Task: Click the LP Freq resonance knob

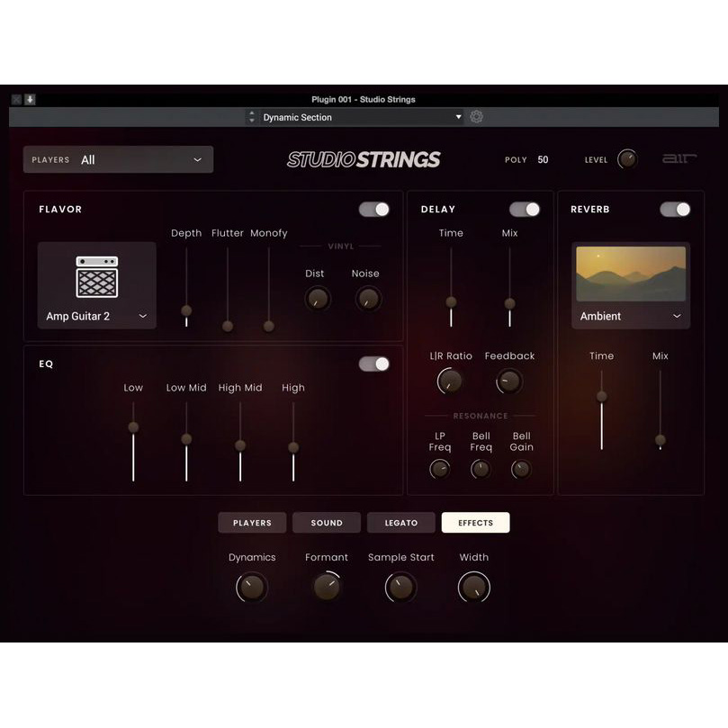Action: (439, 470)
